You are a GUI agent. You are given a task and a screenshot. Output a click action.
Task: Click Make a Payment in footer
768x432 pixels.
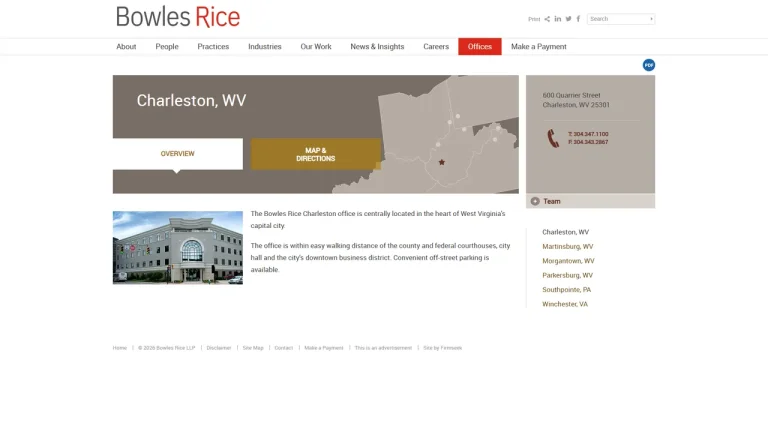click(324, 348)
